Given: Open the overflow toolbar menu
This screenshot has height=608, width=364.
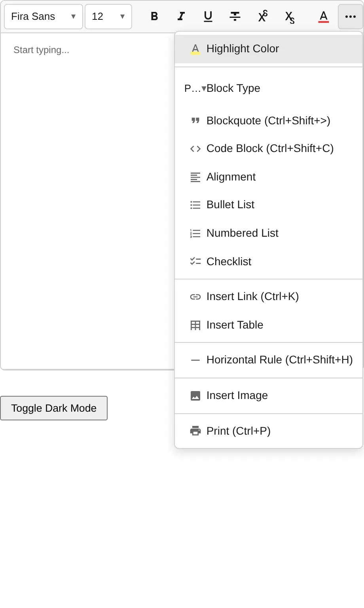Looking at the screenshot, I should (x=350, y=16).
